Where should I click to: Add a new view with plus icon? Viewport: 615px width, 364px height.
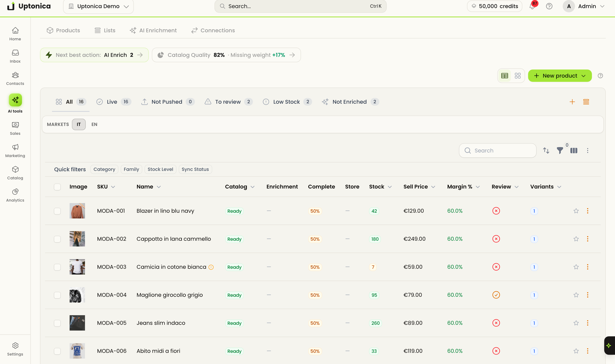tap(572, 102)
